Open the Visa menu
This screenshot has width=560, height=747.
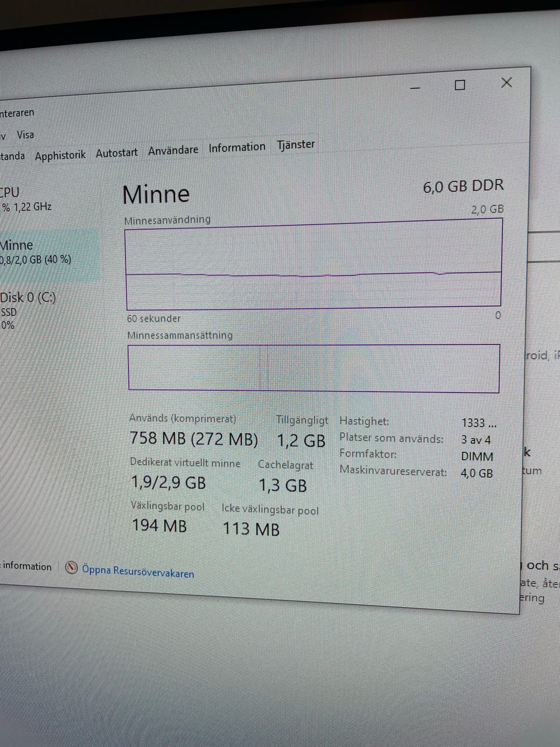25,135
